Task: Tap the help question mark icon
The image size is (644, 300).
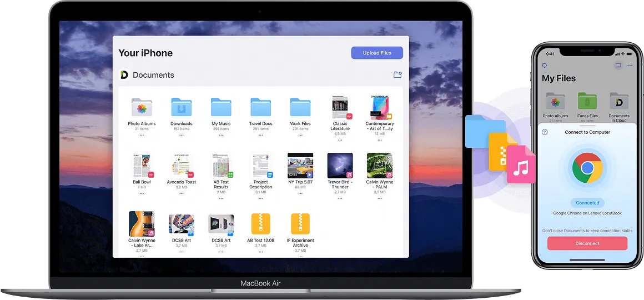Action: pyautogui.click(x=545, y=132)
